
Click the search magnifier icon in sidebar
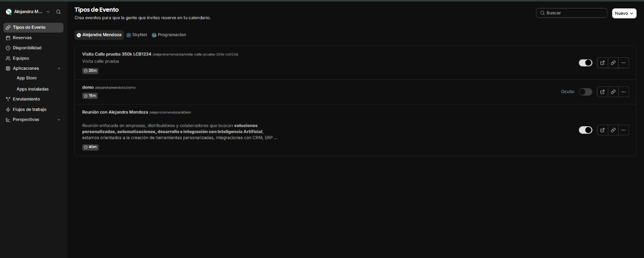coord(59,11)
